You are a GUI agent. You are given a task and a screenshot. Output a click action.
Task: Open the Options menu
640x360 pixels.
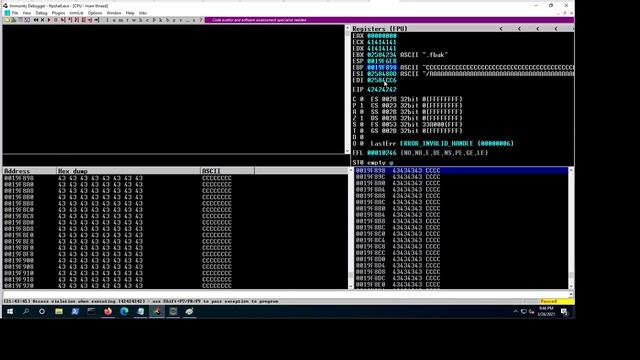tap(95, 13)
